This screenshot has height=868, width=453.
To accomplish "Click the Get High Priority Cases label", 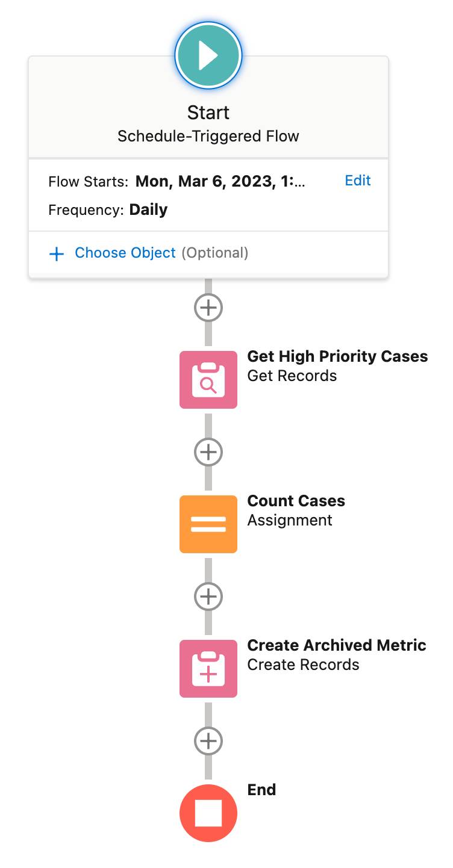I will pos(337,356).
